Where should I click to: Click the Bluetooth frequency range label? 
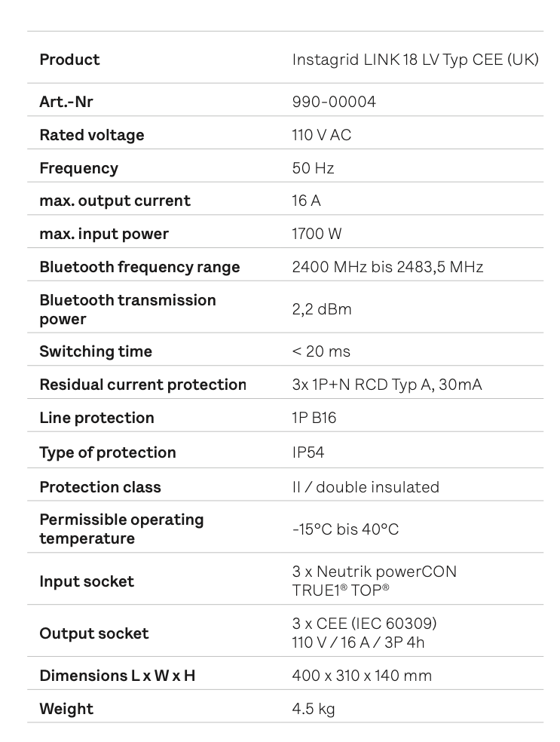point(139,267)
